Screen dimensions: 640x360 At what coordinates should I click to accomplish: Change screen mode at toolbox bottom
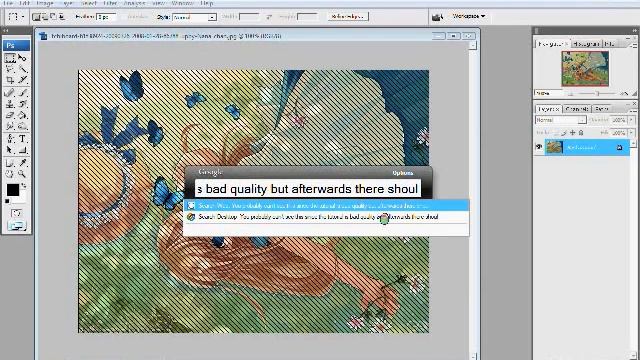[x=16, y=226]
